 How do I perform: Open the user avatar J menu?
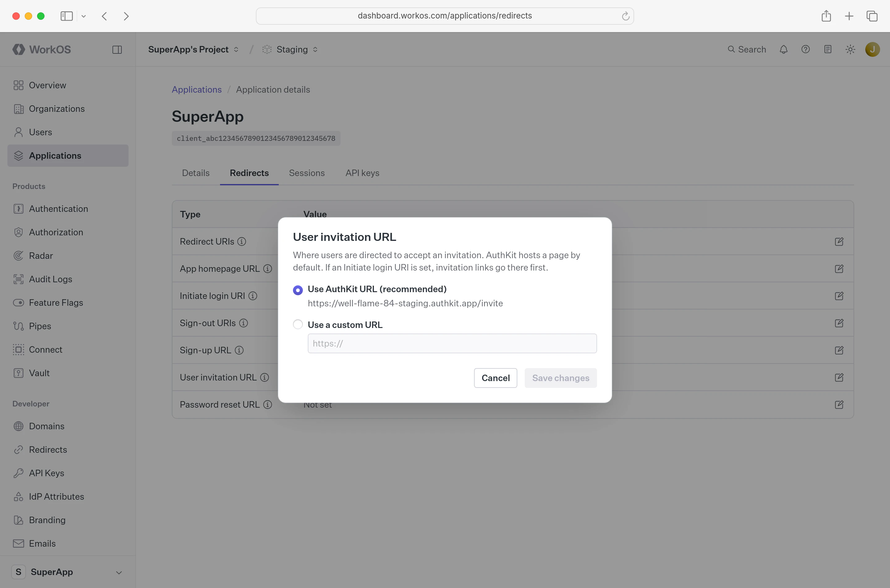tap(872, 49)
